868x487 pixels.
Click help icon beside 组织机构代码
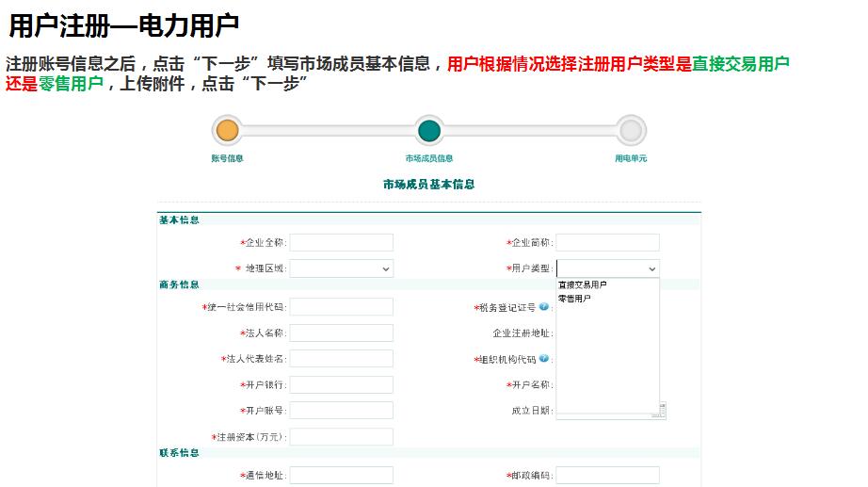point(544,359)
